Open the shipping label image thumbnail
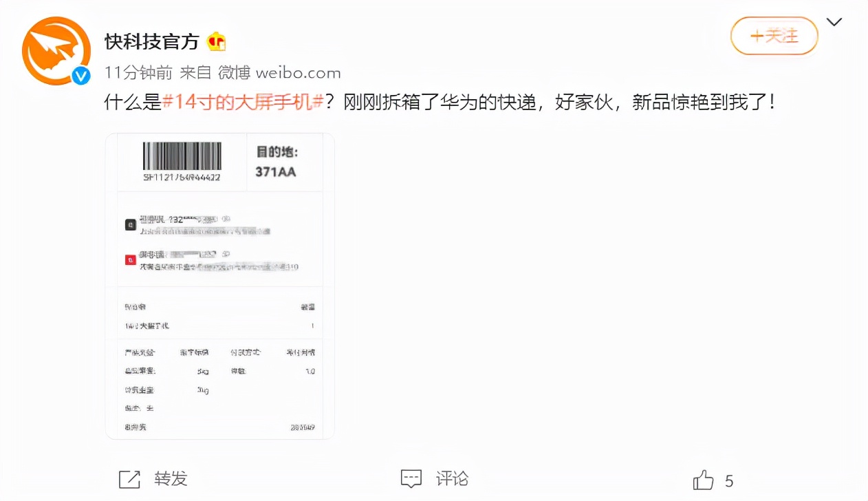 219,286
